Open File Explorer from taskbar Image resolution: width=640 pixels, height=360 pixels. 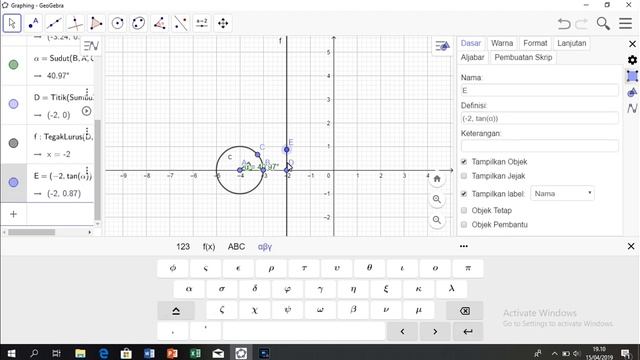[x=80, y=353]
